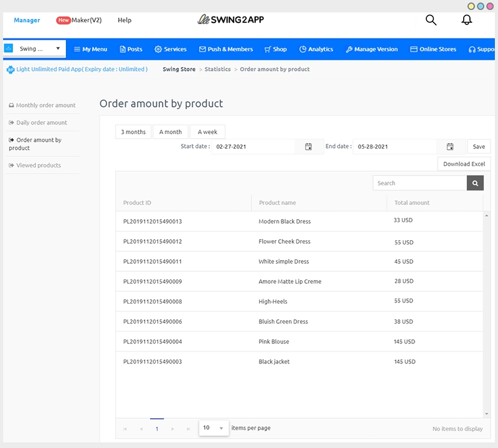Open the Analytics menu
The image size is (498, 448).
316,49
